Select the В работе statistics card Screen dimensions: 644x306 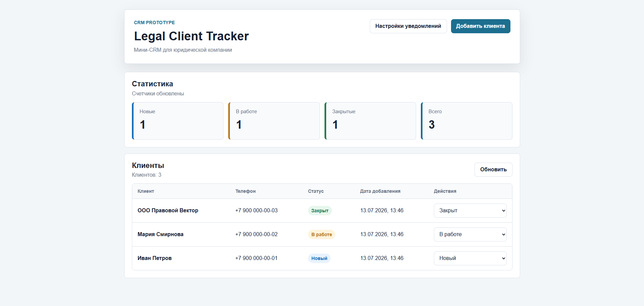[x=274, y=121]
